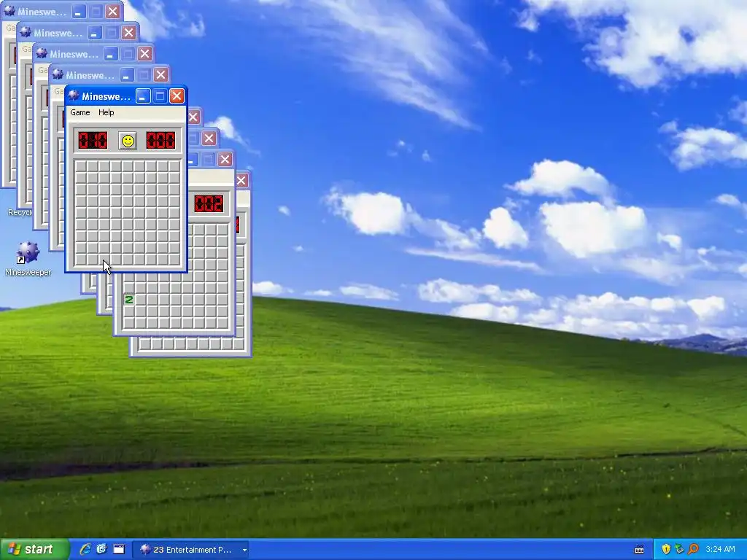Close the second-from-back top-left Minesweeper window
Image resolution: width=747 pixels, height=560 pixels.
coord(128,32)
